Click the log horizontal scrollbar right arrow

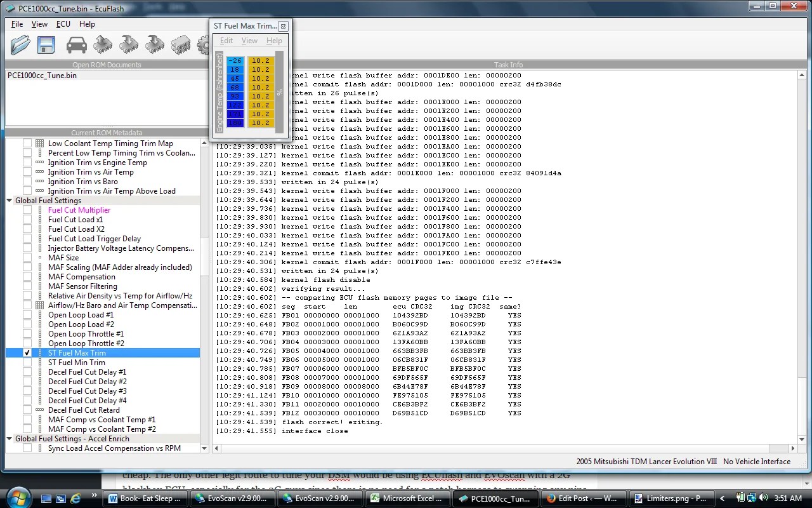coord(793,448)
